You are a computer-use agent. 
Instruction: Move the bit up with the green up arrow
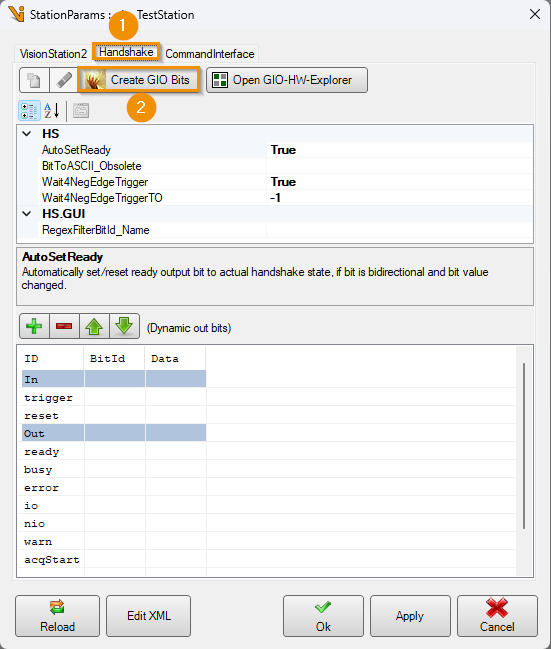(94, 326)
